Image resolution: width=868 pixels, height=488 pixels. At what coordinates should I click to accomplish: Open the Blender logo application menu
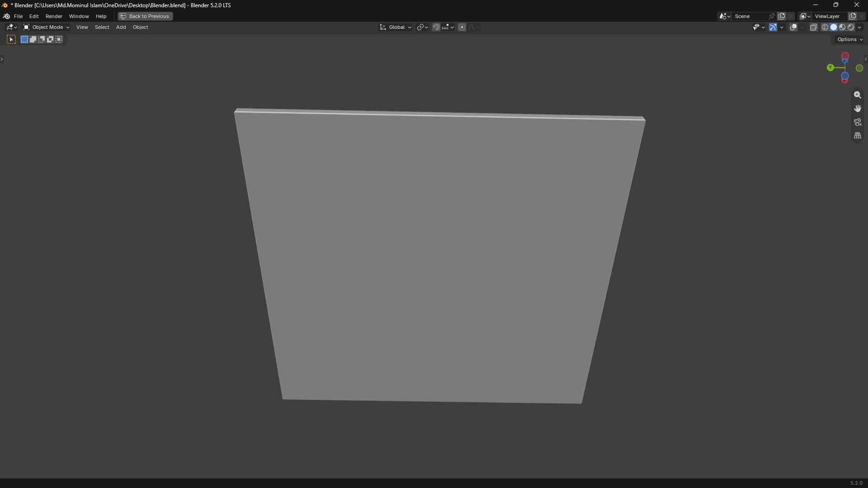[6, 16]
